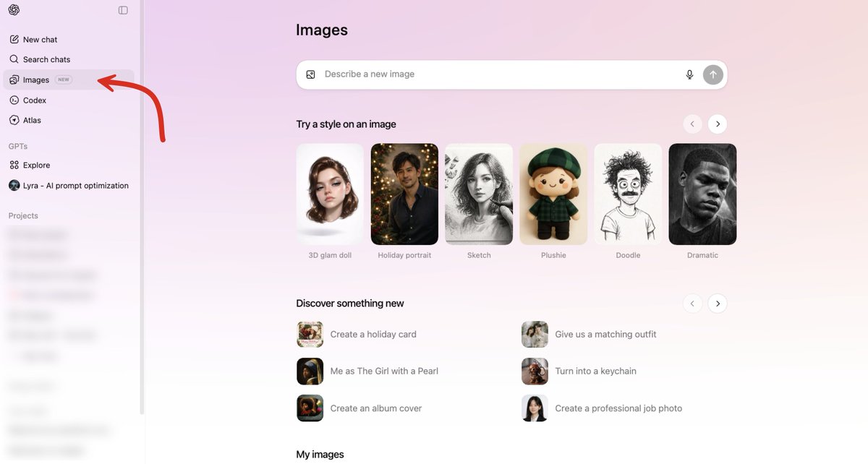This screenshot has width=868, height=464.
Task: Open Explore under GPTs
Action: (69, 165)
